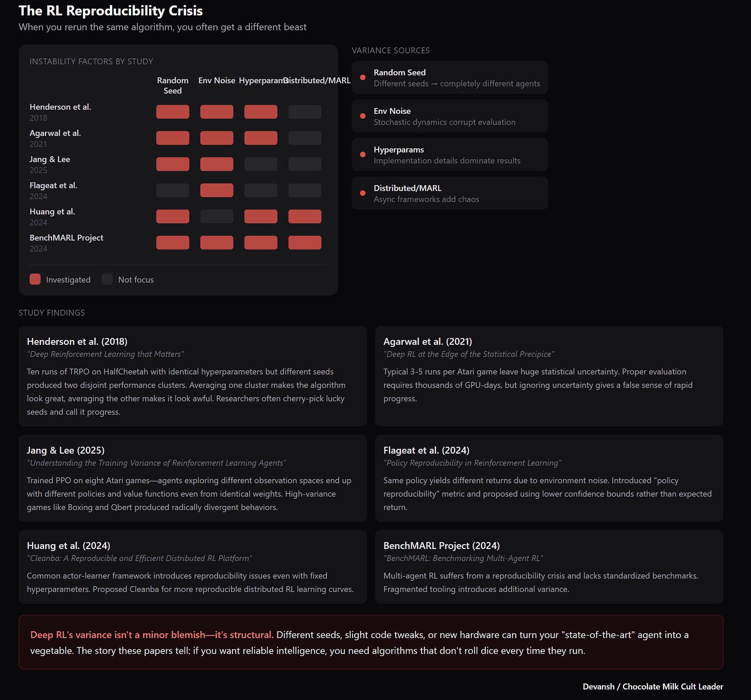The image size is (751, 700).
Task: Click red dot beside Hyperparams variance card
Action: coord(363,154)
